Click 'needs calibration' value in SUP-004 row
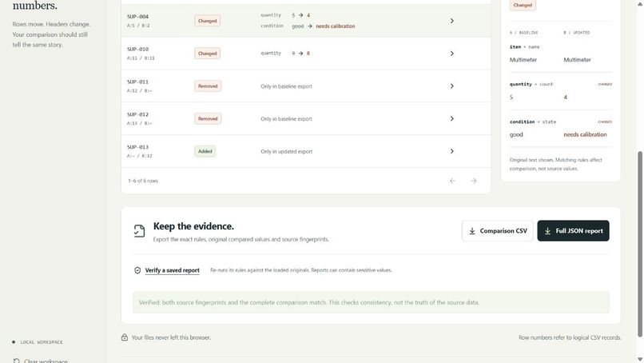 point(335,26)
